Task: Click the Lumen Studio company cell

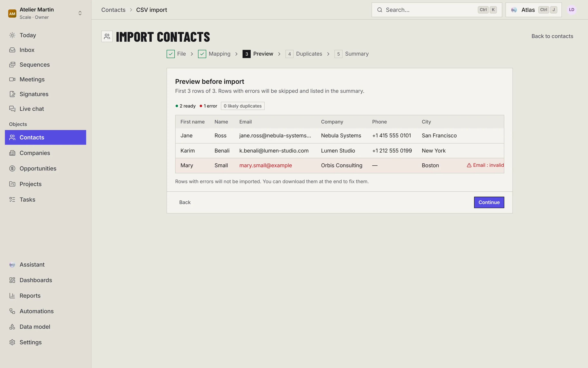Action: click(338, 151)
